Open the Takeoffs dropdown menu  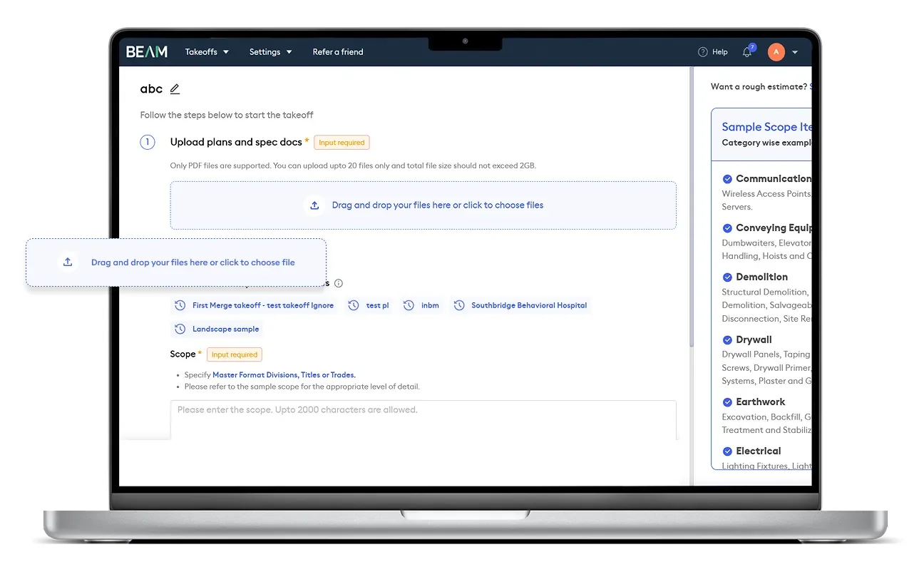pos(207,52)
